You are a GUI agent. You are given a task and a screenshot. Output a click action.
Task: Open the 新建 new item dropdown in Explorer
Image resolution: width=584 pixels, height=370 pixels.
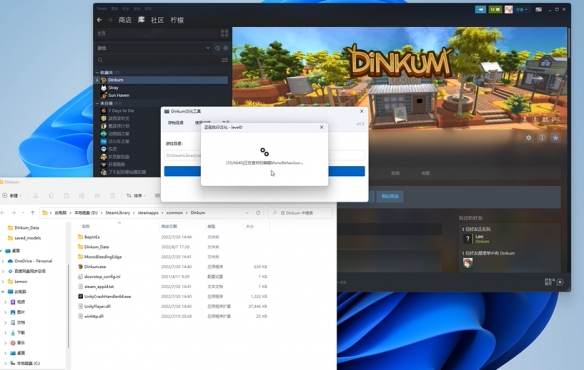pyautogui.click(x=12, y=195)
